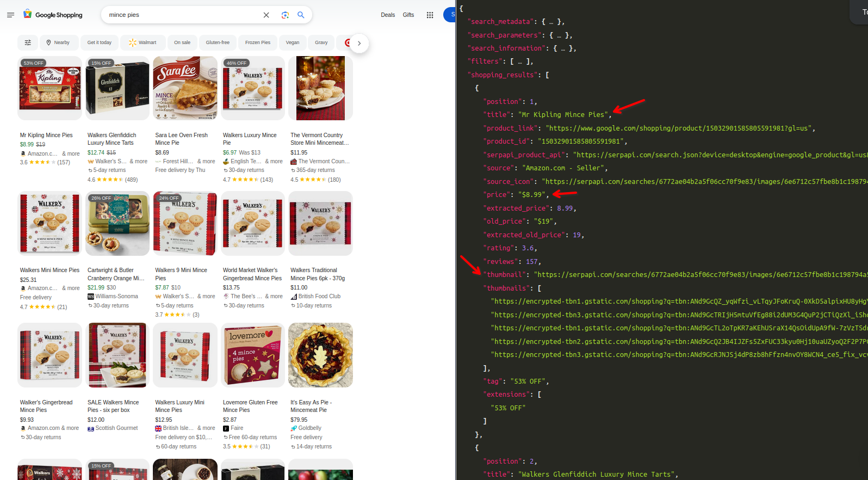Open the Gifts link
Image resolution: width=868 pixels, height=480 pixels.
tap(408, 15)
